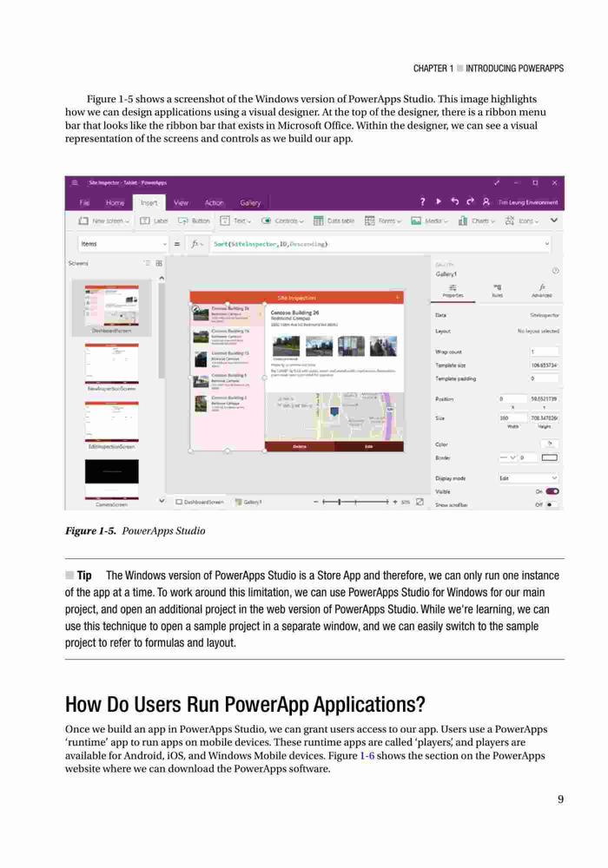Click the Template padding field
This screenshot has height=868, width=608.
tap(544, 378)
